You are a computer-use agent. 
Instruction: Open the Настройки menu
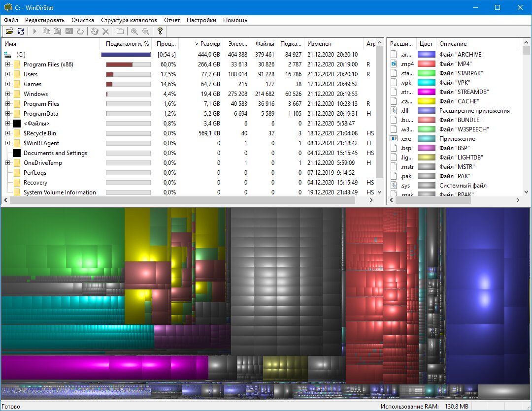click(201, 20)
